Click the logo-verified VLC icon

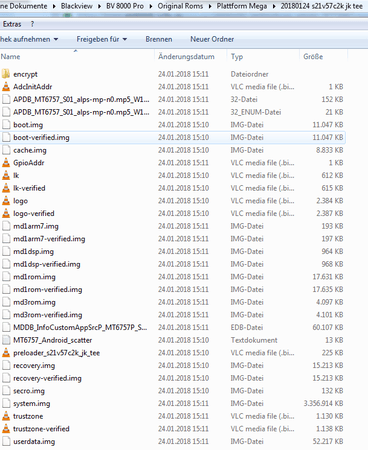click(x=6, y=213)
